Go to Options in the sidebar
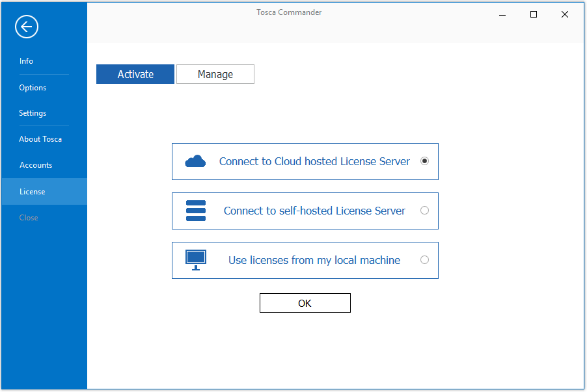 coord(33,88)
